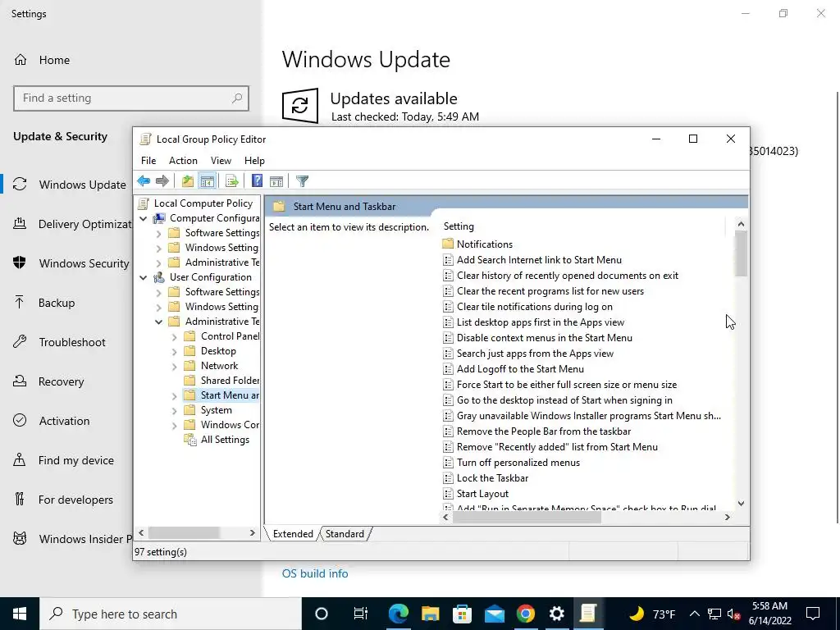Open File Explorer from taskbar
This screenshot has width=840, height=630.
click(430, 614)
